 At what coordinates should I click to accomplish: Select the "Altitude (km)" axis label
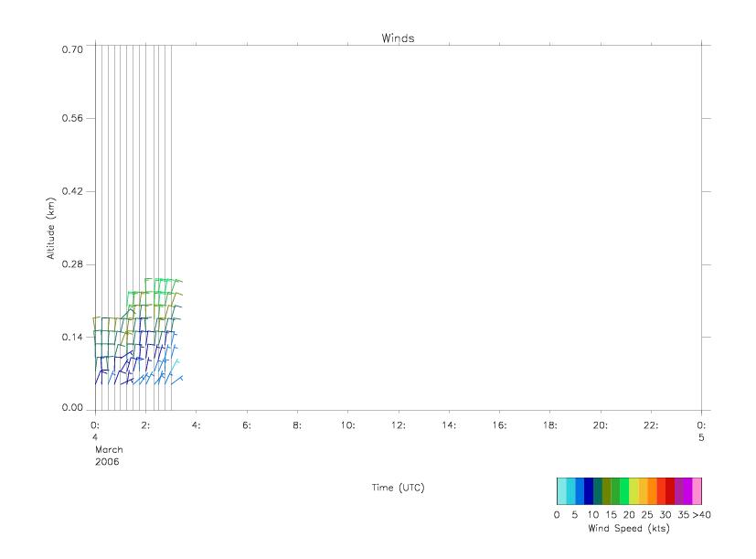(50, 229)
